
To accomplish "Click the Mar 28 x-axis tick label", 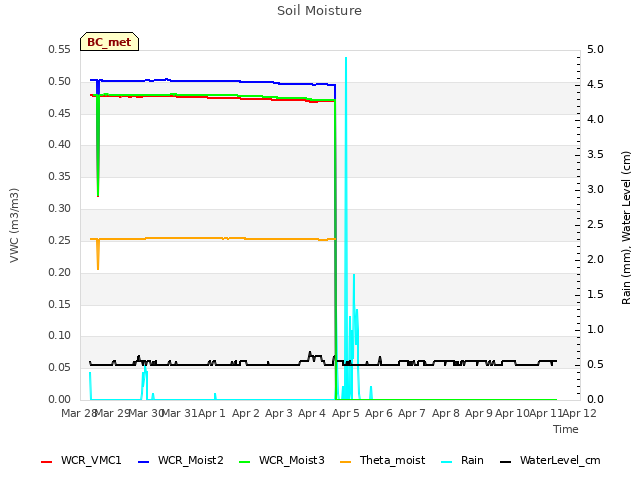I will [x=78, y=413].
